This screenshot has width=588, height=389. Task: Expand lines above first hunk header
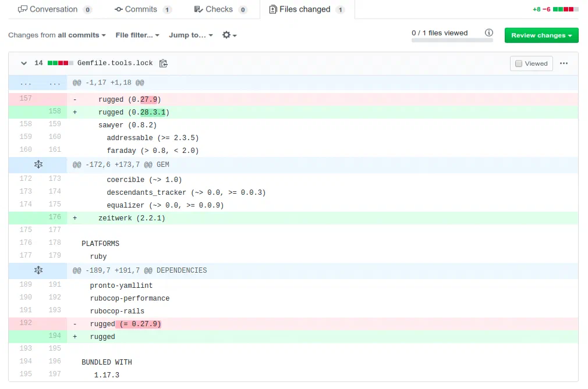coord(38,83)
